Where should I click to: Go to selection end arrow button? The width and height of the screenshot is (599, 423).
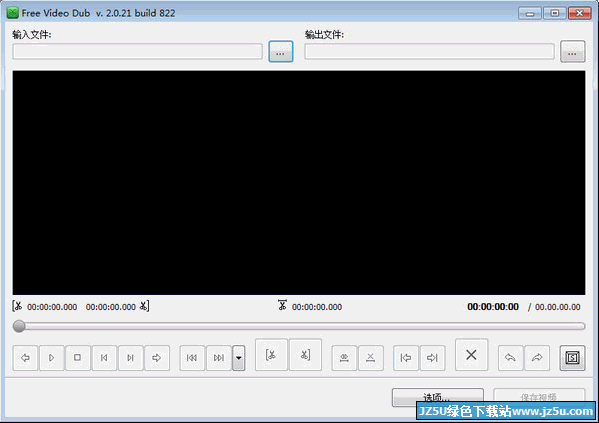[432, 358]
